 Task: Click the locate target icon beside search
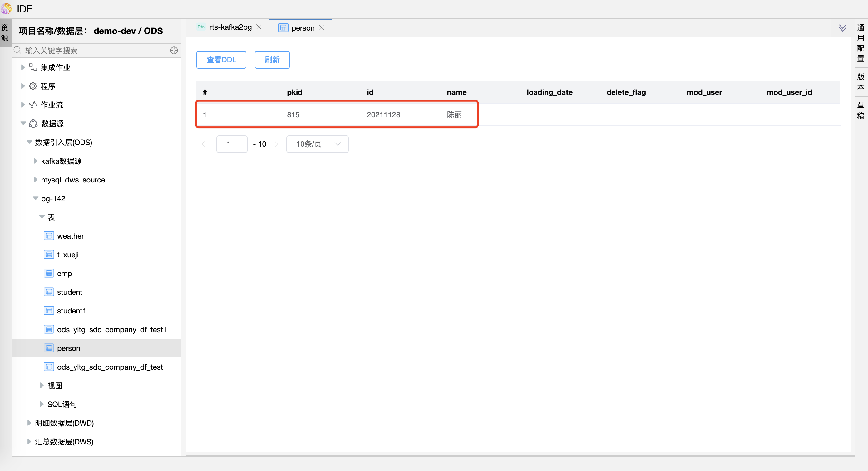(x=174, y=51)
